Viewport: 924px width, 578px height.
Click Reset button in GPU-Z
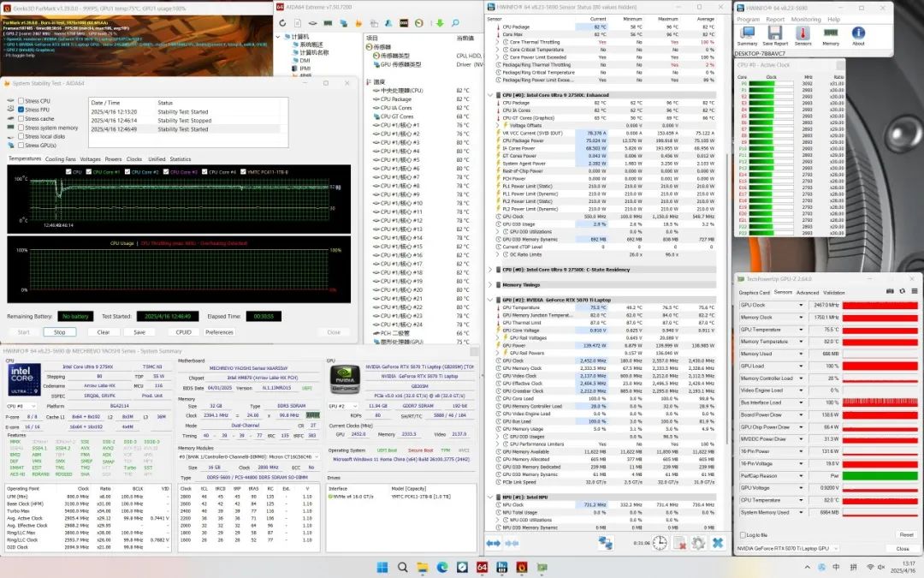(x=906, y=535)
